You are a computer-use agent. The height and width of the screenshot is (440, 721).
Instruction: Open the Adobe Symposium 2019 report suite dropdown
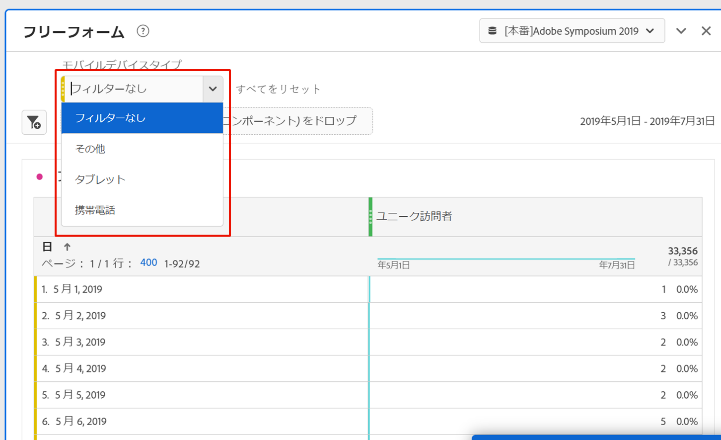572,31
